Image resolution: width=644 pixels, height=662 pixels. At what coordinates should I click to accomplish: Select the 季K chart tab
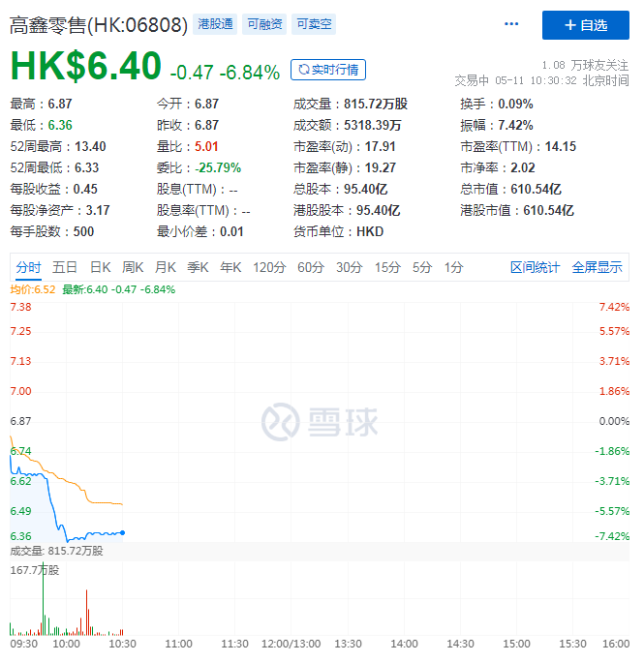coord(199,267)
